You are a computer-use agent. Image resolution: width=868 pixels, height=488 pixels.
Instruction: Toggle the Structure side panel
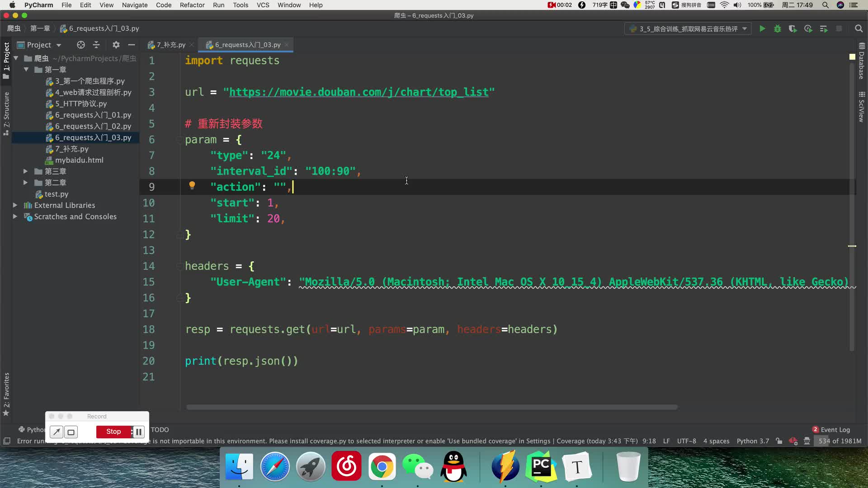[6, 113]
